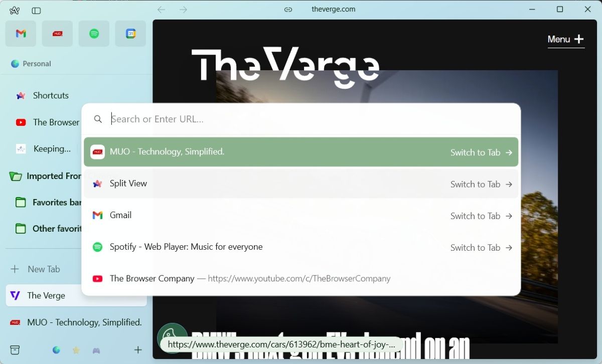Switch to the game controller space

pyautogui.click(x=96, y=350)
